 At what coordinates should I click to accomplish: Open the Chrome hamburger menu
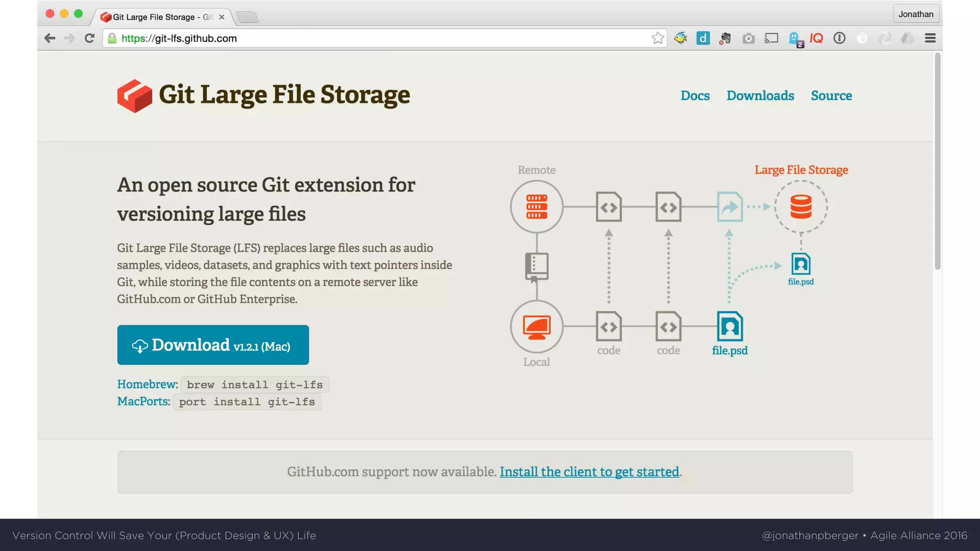tap(930, 38)
